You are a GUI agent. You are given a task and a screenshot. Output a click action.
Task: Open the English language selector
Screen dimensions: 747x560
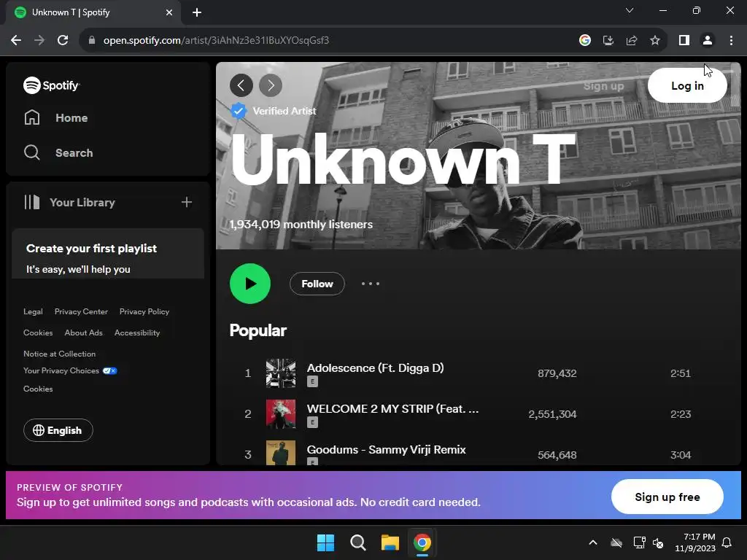click(x=58, y=430)
